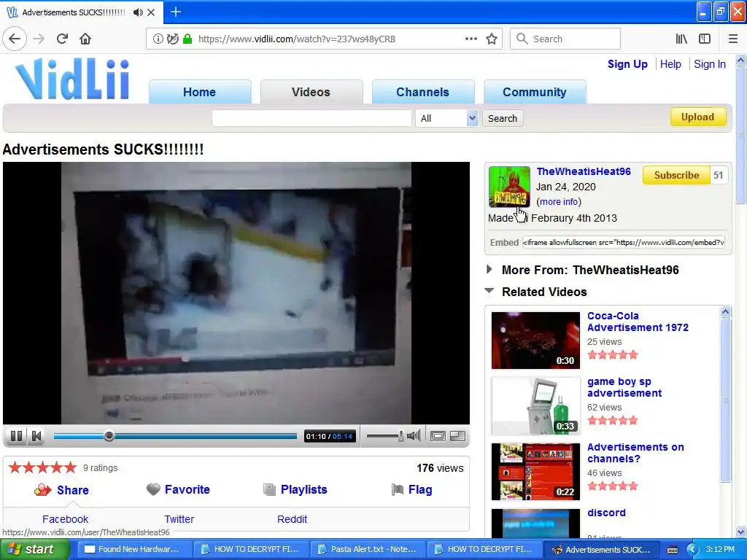Screen dimensions: 747x560
Task: Click the Help link
Action: coord(670,64)
